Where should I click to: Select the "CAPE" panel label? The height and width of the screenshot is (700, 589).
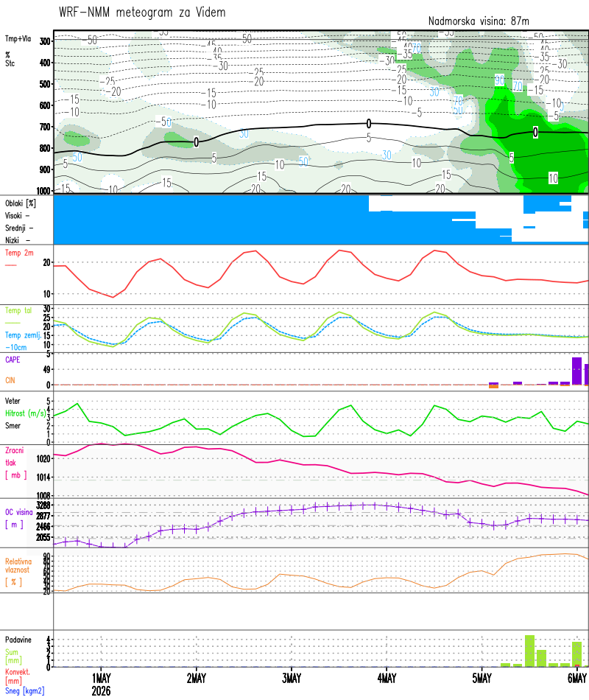[12, 360]
